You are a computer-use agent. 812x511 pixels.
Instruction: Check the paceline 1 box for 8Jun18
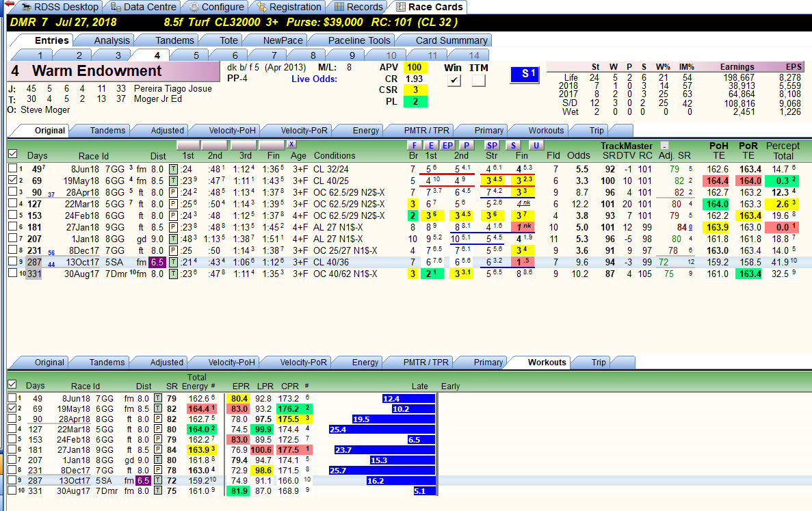click(12, 168)
